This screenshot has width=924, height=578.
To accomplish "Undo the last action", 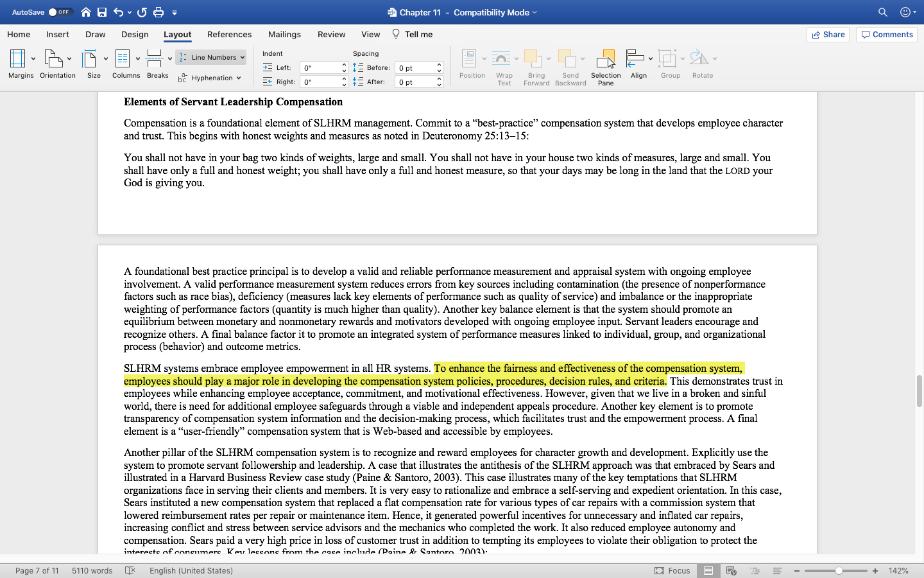I will click(118, 12).
